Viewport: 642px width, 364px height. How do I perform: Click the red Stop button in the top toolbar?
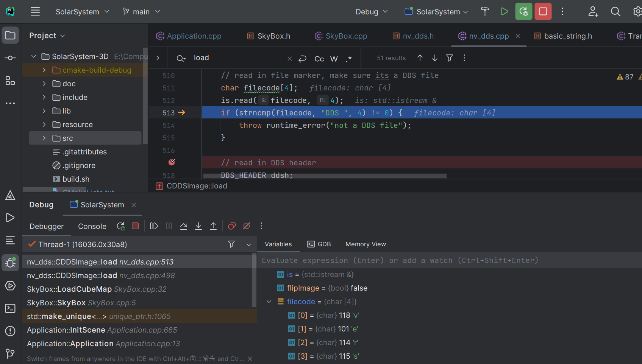coord(543,11)
